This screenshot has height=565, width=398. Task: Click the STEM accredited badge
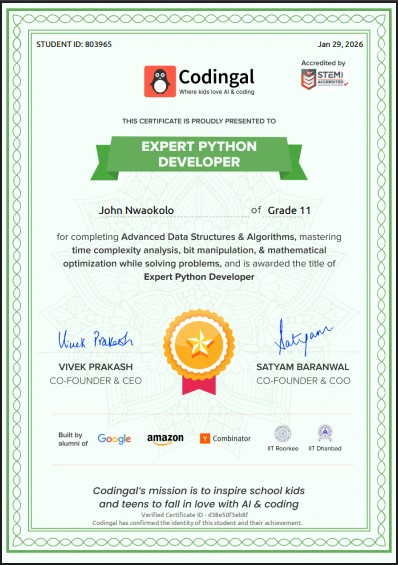[324, 79]
